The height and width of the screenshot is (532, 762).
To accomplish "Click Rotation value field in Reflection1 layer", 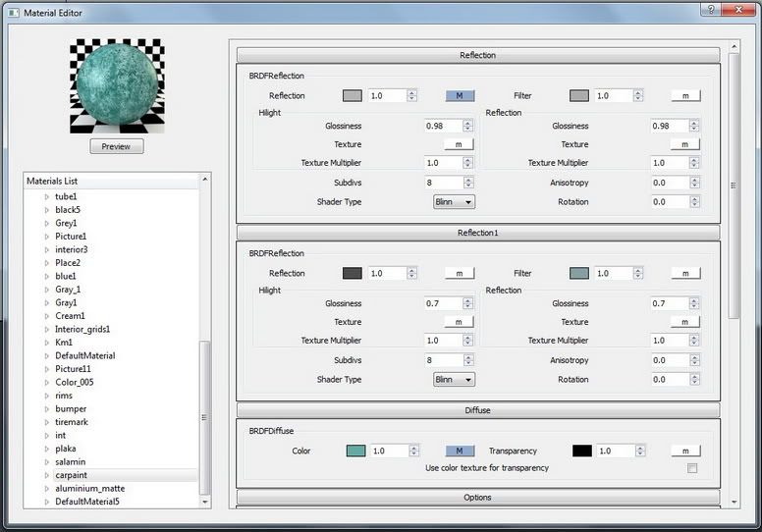I will [x=670, y=380].
